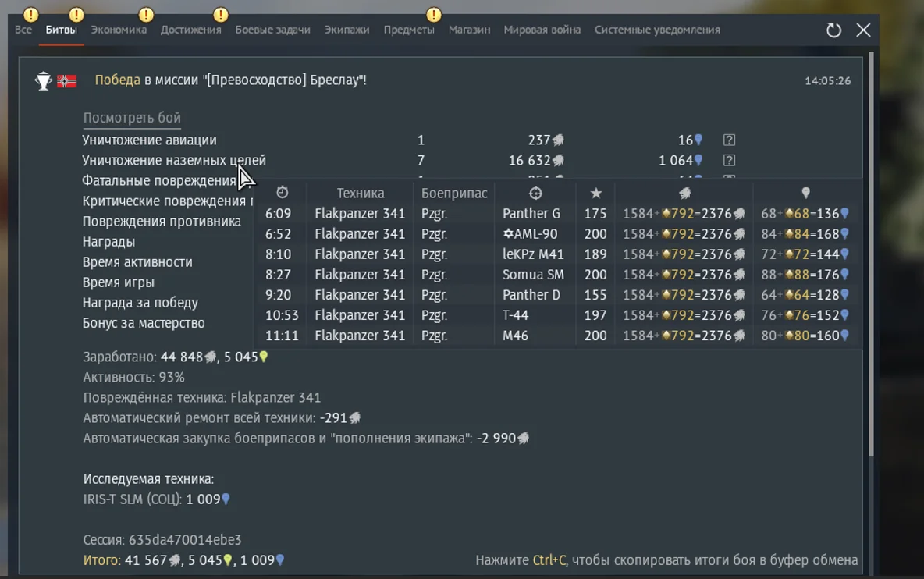Open the Все tab

pyautogui.click(x=23, y=30)
